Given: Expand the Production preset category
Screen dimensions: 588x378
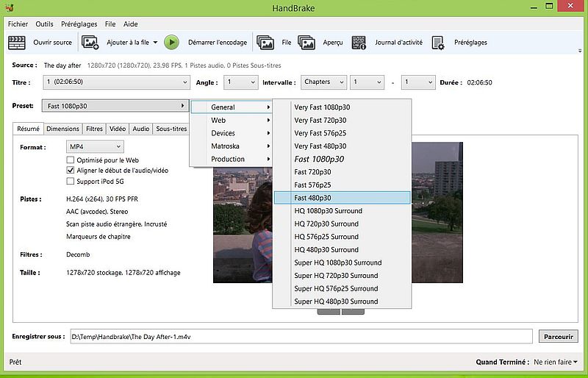Looking at the screenshot, I should [232, 159].
